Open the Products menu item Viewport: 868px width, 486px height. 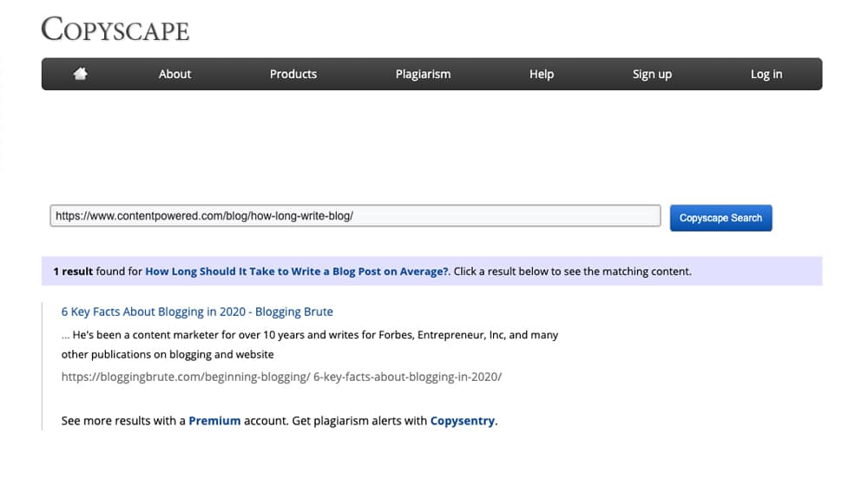click(293, 74)
